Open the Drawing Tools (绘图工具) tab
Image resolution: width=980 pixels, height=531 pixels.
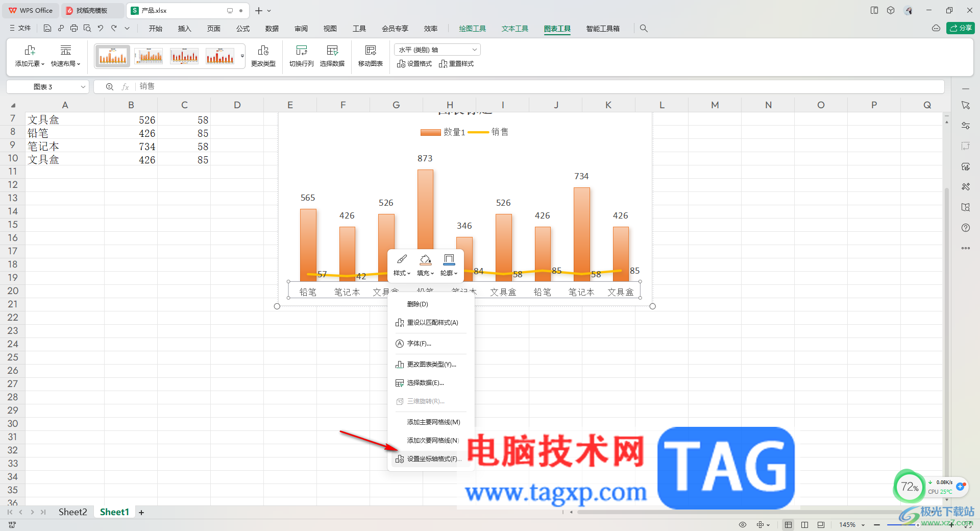point(472,29)
